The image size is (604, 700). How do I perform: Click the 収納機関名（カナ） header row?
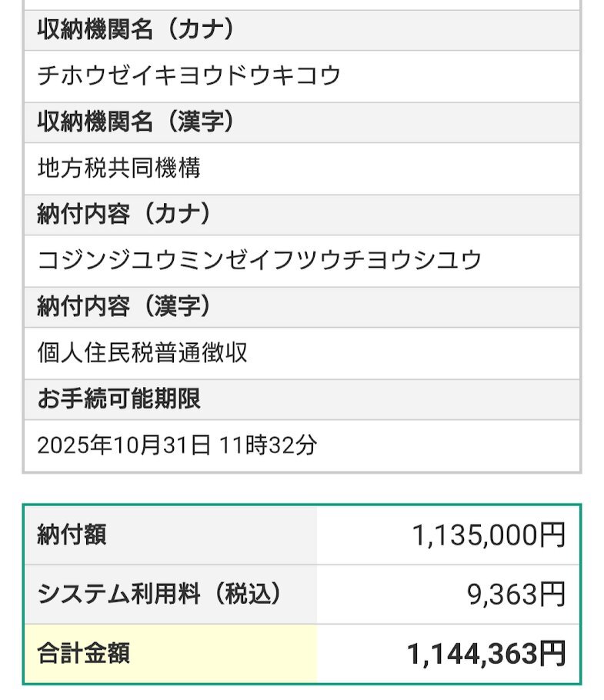[x=302, y=31]
